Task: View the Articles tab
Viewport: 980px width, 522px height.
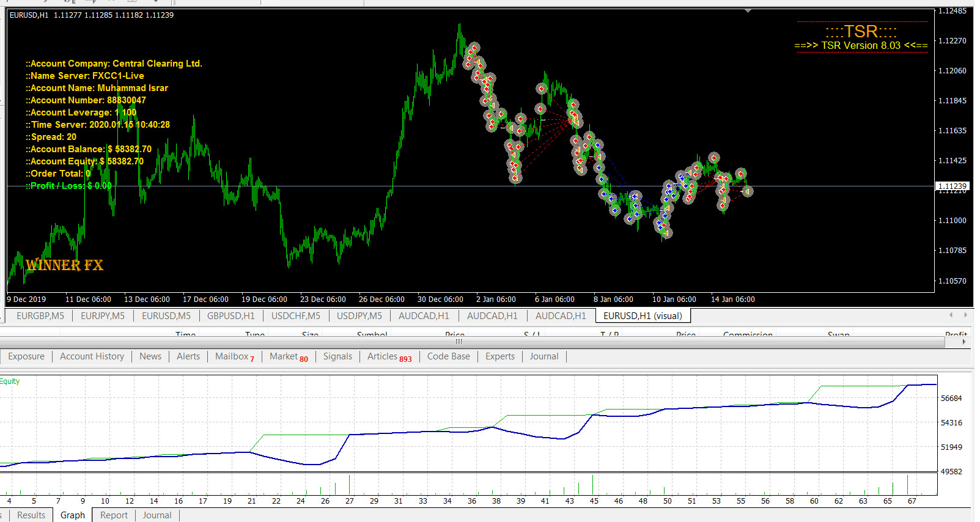Action: pyautogui.click(x=389, y=356)
